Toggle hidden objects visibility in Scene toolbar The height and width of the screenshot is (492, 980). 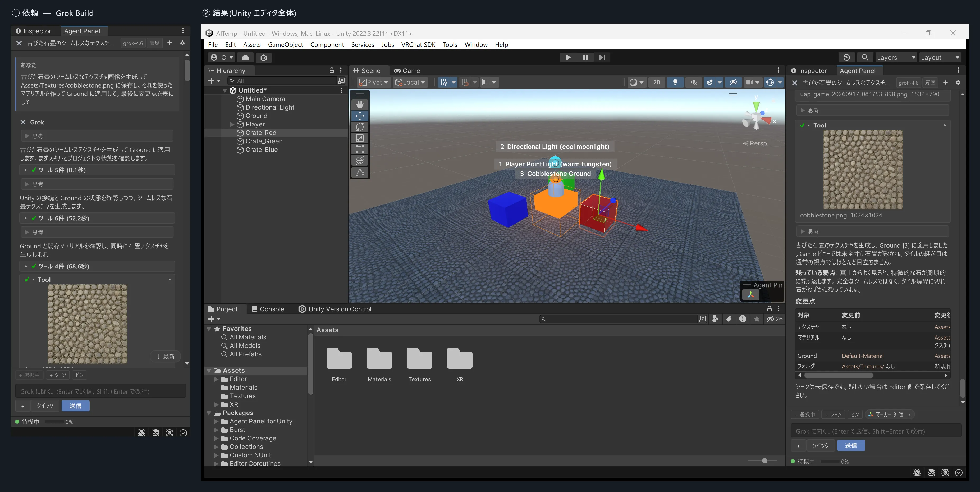click(733, 82)
